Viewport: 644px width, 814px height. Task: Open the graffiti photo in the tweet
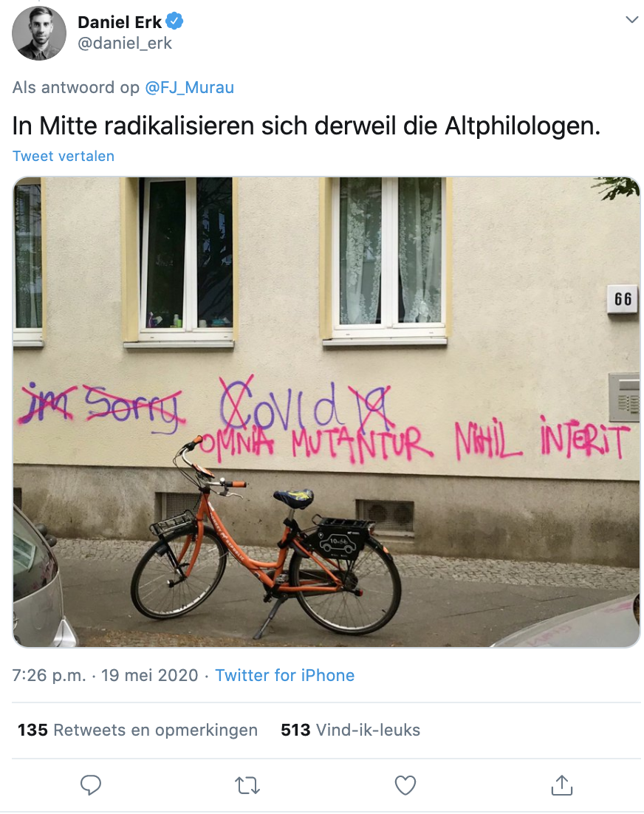326,412
